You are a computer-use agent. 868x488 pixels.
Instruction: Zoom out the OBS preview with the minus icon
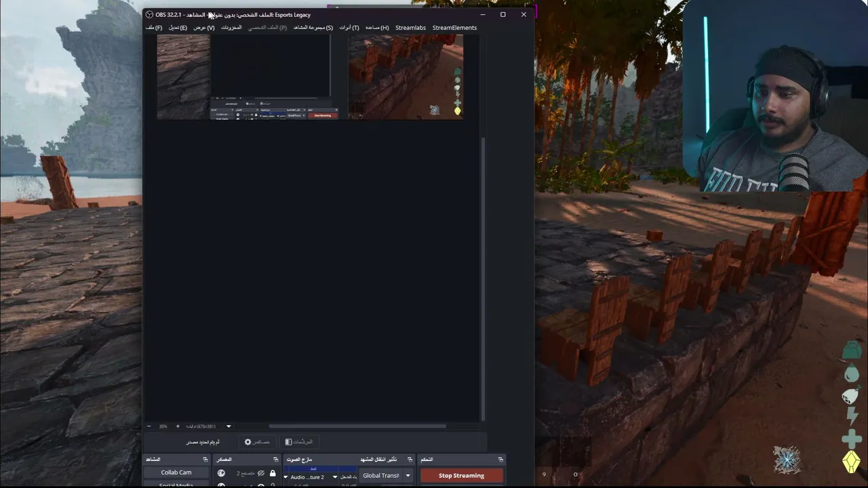coord(149,426)
